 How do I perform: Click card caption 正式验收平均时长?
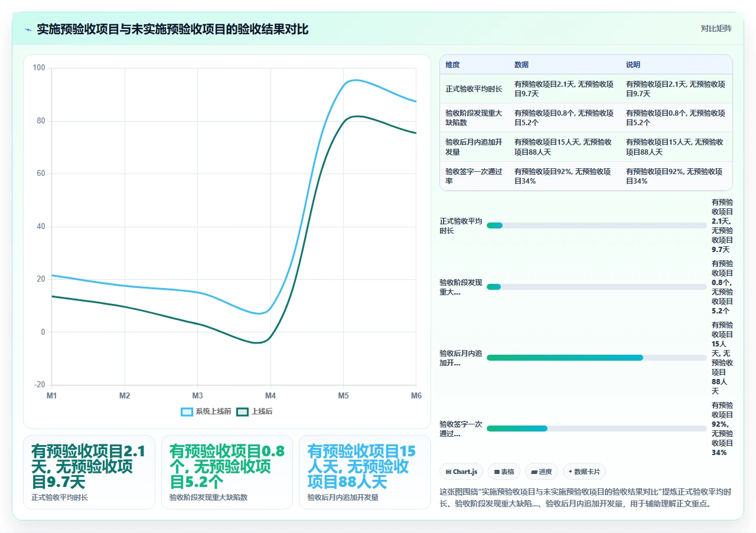(60, 498)
